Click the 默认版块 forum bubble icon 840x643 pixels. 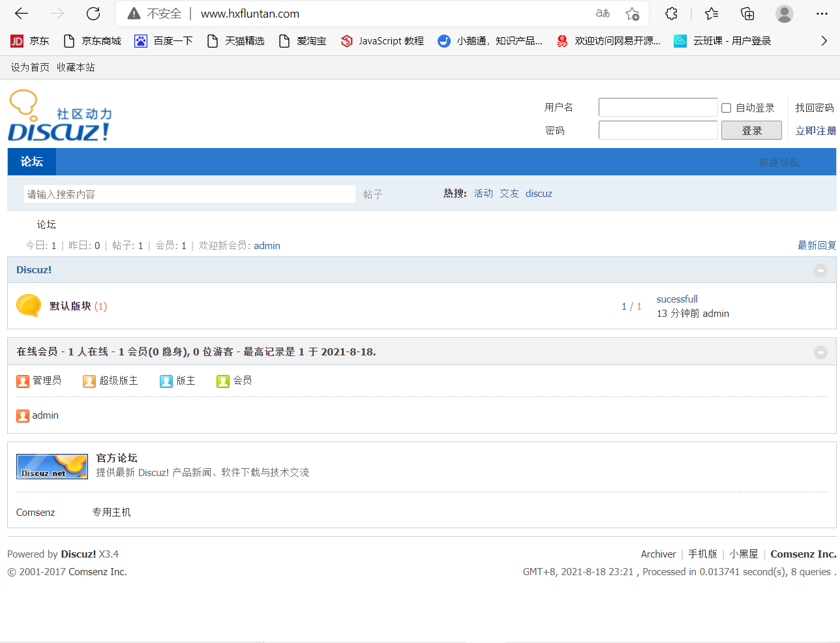[x=29, y=305]
